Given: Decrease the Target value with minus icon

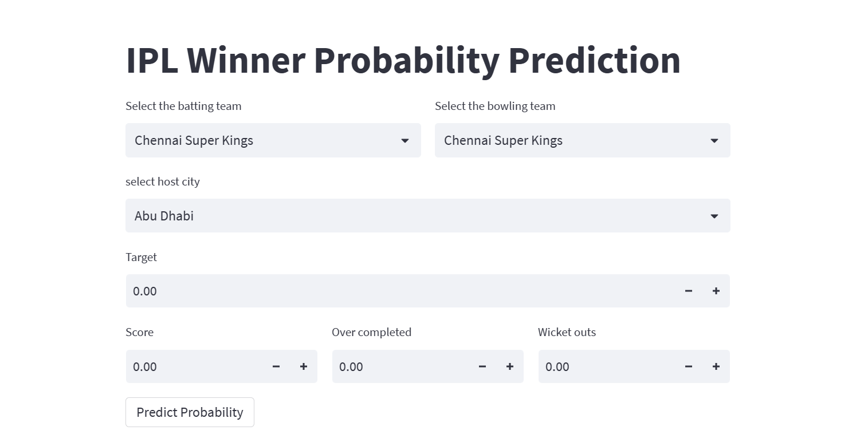Looking at the screenshot, I should 688,291.
